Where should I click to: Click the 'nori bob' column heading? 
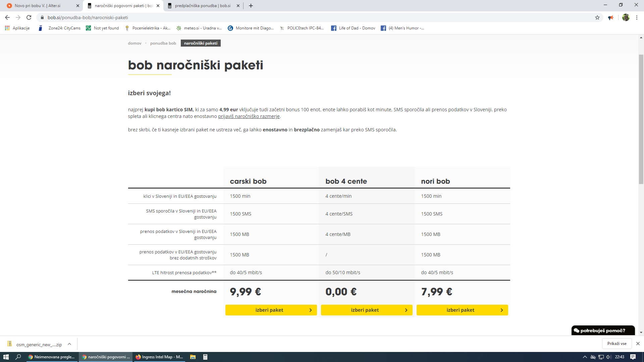click(435, 181)
